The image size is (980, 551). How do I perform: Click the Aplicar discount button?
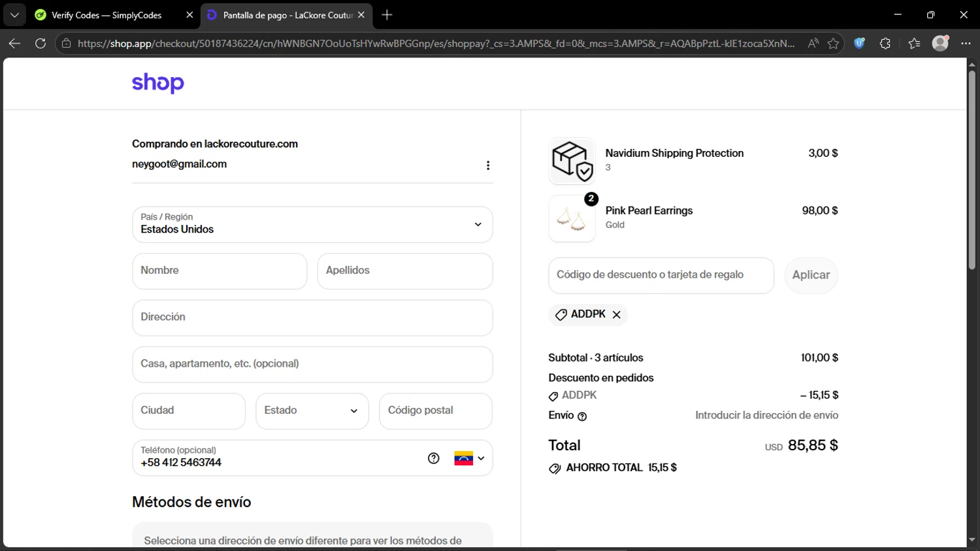(x=811, y=275)
